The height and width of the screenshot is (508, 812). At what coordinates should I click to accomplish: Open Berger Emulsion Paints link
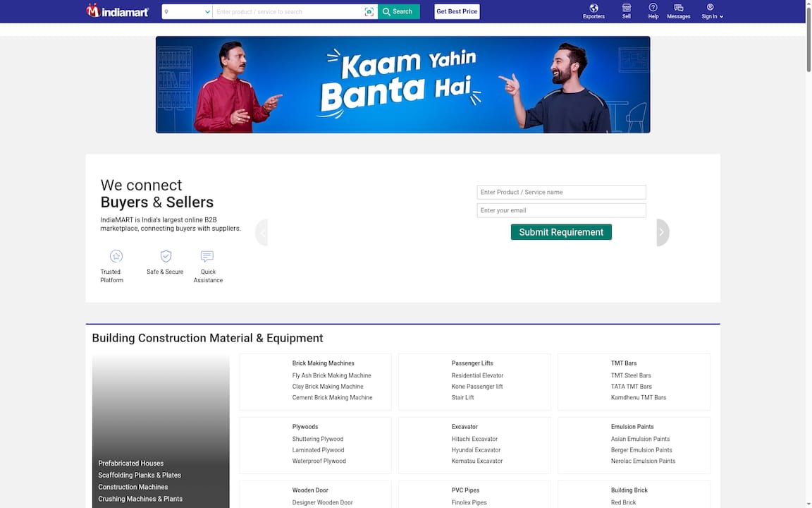point(641,450)
